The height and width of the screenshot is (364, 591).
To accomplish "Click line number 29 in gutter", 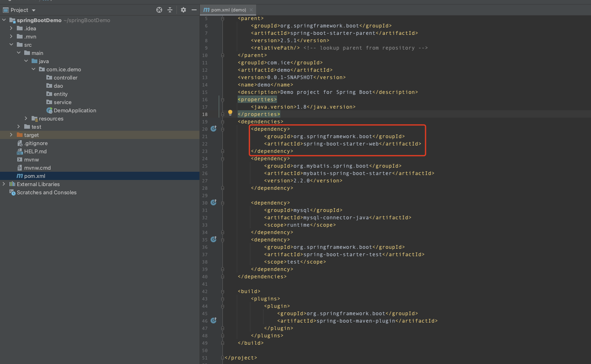I will (x=205, y=196).
